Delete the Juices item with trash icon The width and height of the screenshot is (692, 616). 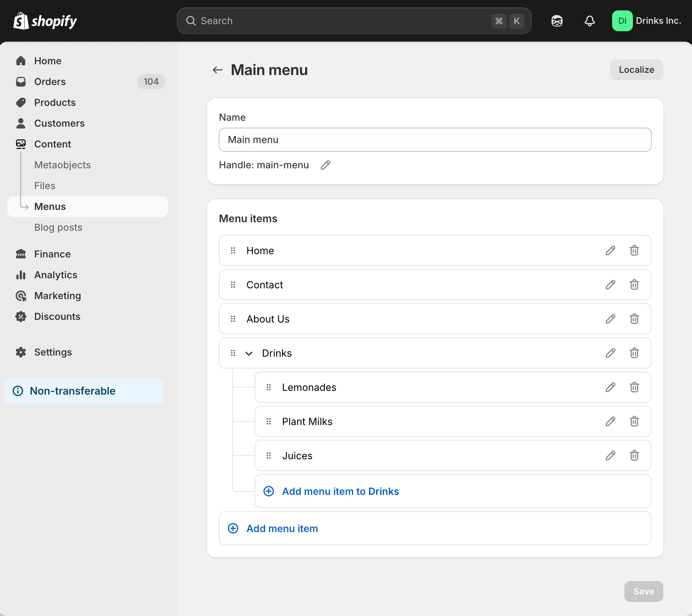pyautogui.click(x=634, y=455)
